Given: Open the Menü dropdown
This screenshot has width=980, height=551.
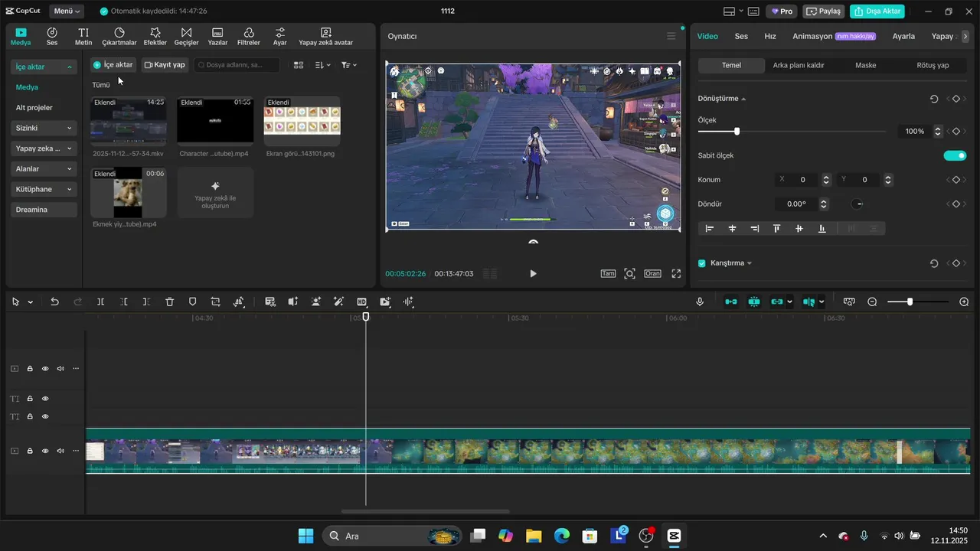Looking at the screenshot, I should 67,11.
